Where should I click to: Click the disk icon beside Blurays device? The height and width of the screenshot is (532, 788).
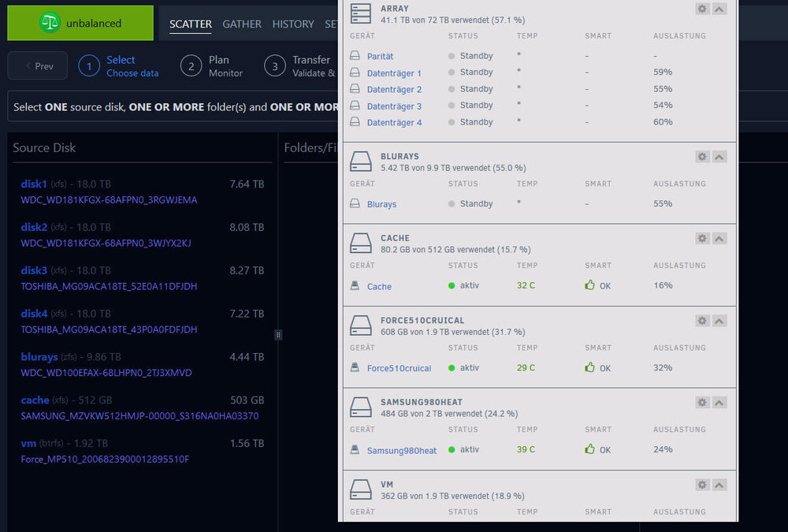[x=355, y=203]
